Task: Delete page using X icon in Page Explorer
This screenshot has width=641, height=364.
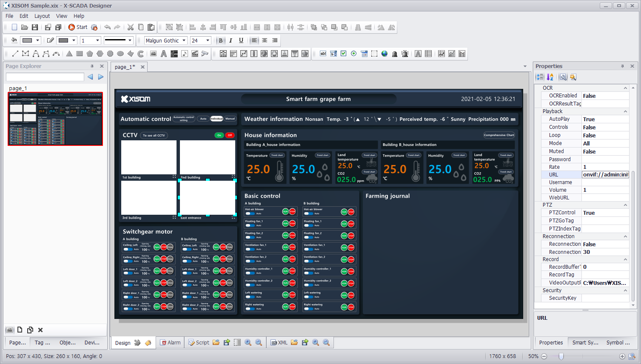Action: [40, 330]
